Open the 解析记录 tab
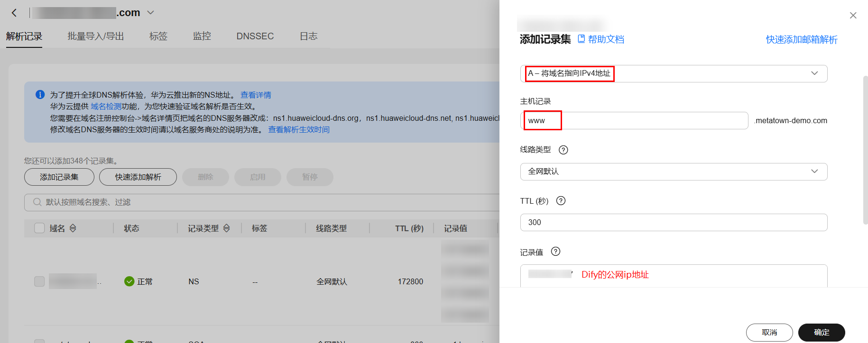This screenshot has width=868, height=343. click(x=24, y=36)
